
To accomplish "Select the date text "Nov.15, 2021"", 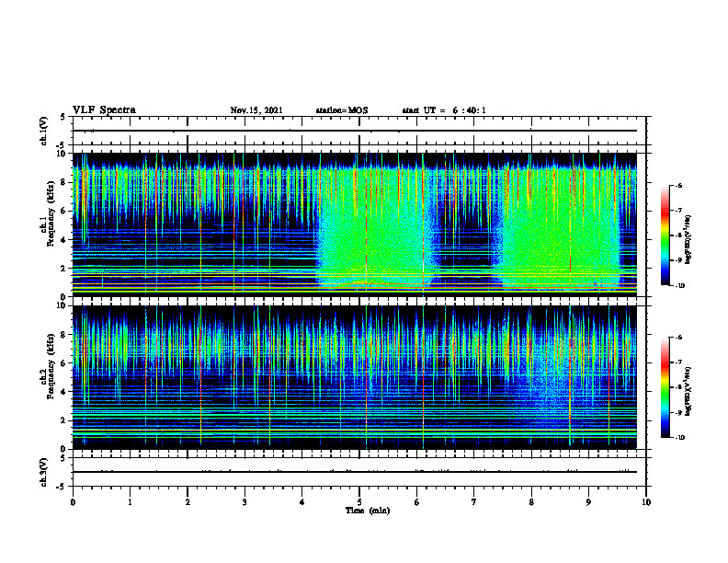I will coord(256,110).
